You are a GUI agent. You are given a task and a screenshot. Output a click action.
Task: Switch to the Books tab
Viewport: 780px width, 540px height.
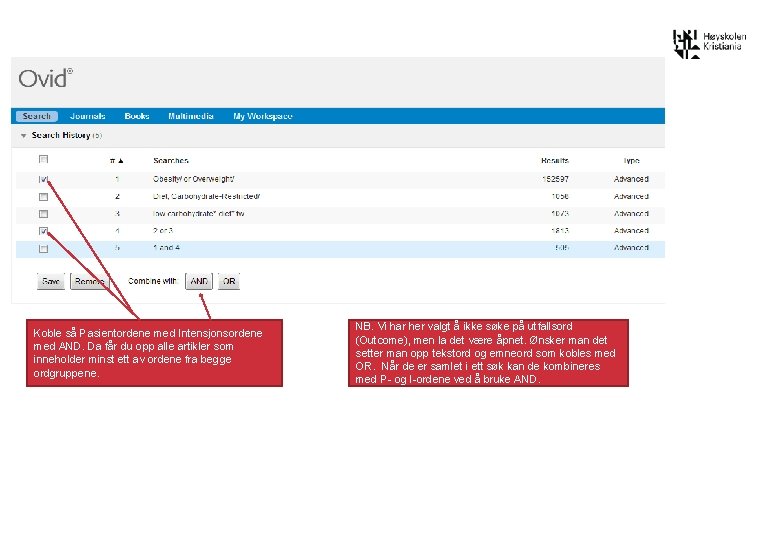[137, 116]
